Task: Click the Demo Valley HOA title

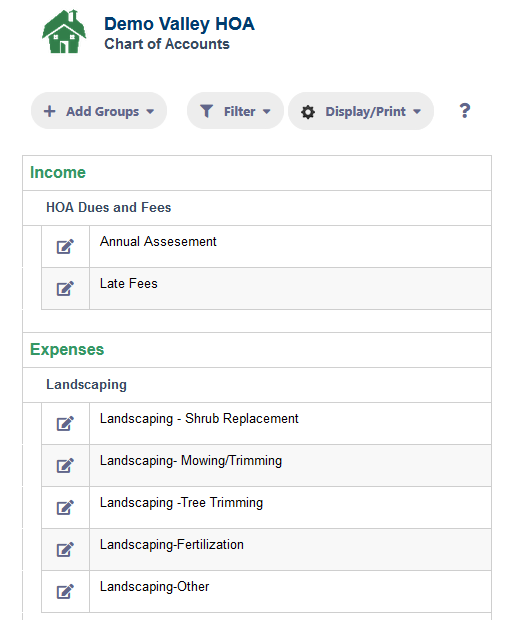Action: (x=179, y=24)
